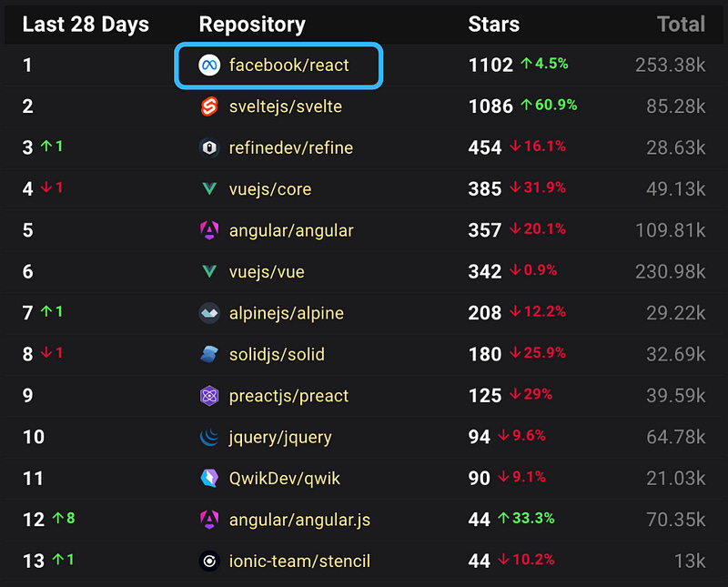Click the 0.9% decrease indicator
The width and height of the screenshot is (728, 587).
tap(533, 270)
